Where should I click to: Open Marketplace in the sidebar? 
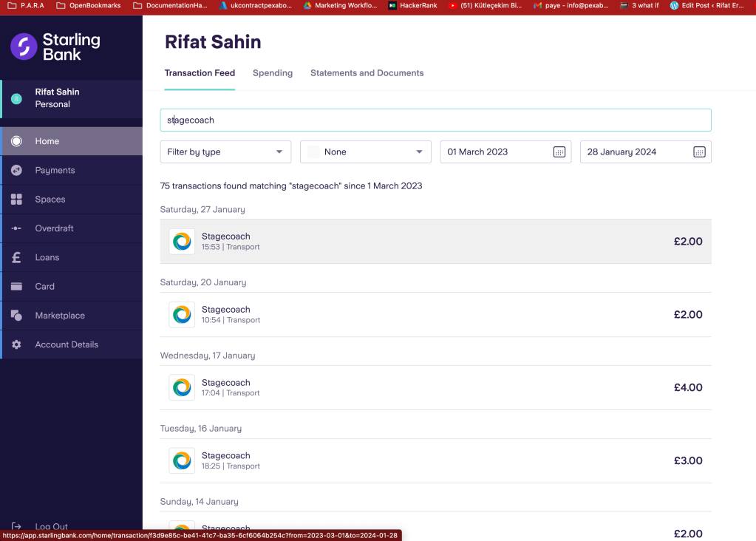click(72, 316)
